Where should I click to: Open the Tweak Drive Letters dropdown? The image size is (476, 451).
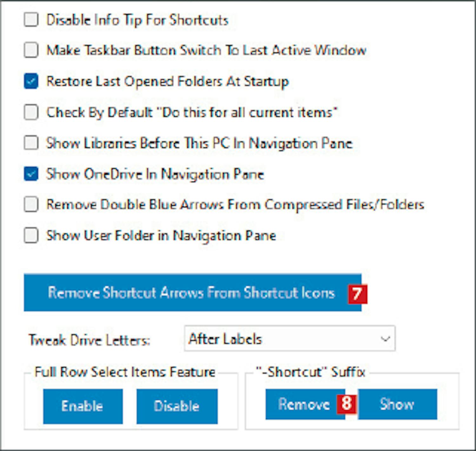click(289, 339)
